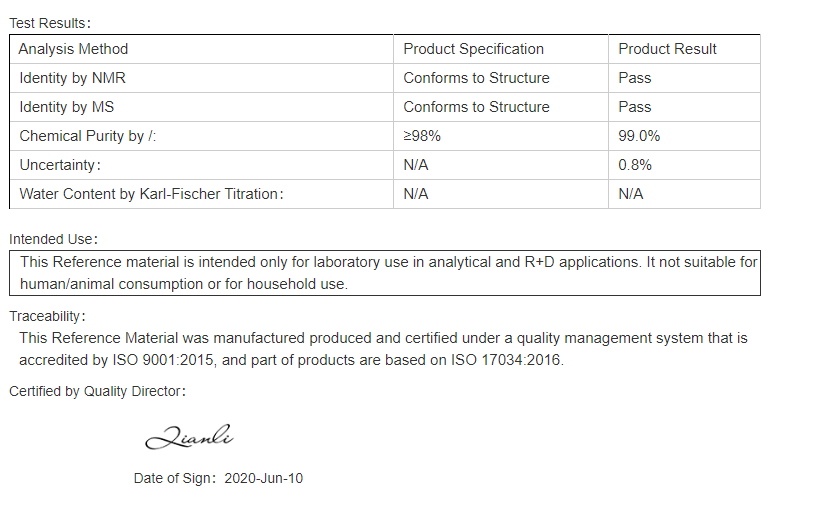Click the Intended Use heading
This screenshot has height=516, width=828.
click(x=53, y=239)
